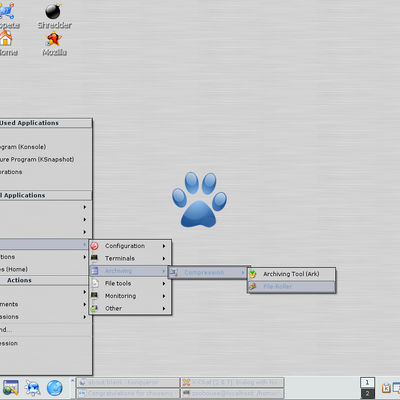This screenshot has width=400, height=400.
Task: Select the Compression submenu entry
Action: (208, 273)
